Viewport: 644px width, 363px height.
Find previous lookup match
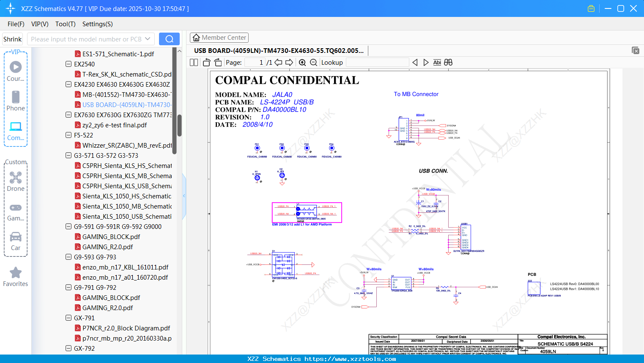415,63
